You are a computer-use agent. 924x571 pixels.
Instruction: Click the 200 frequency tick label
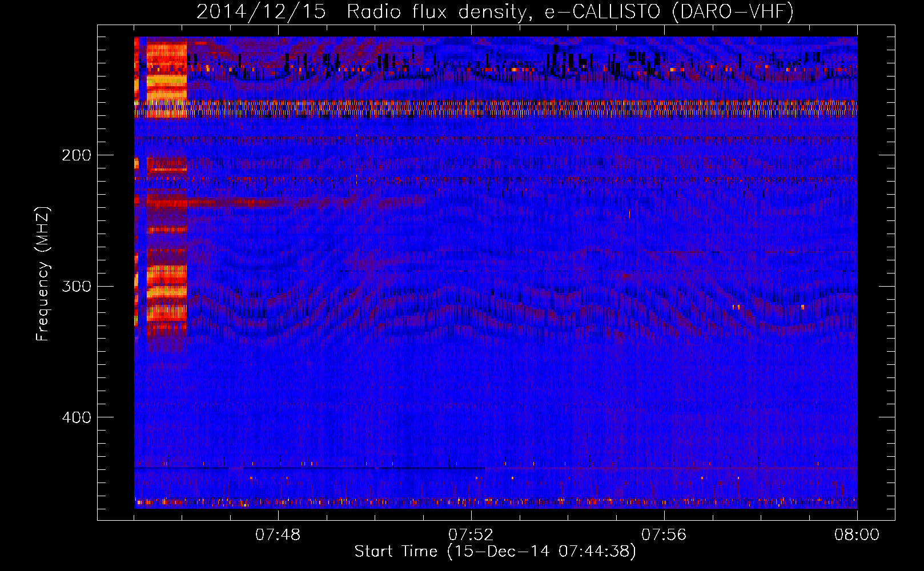[x=77, y=155]
